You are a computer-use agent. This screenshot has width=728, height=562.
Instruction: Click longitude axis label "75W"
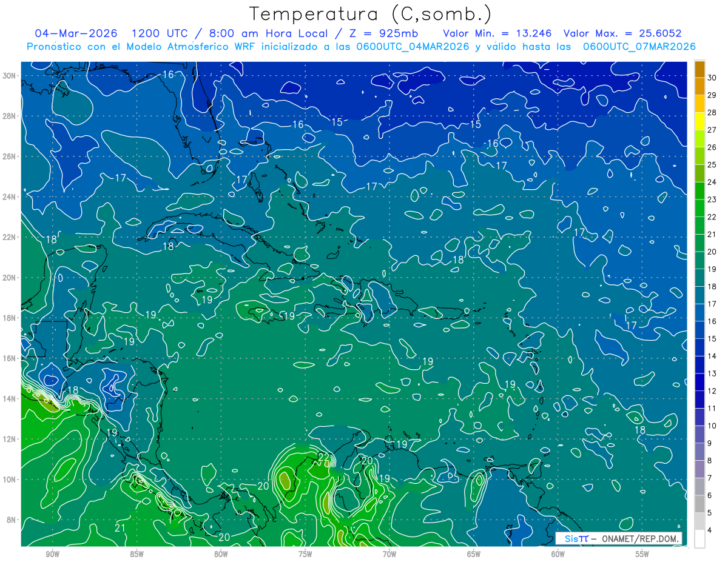tap(305, 554)
